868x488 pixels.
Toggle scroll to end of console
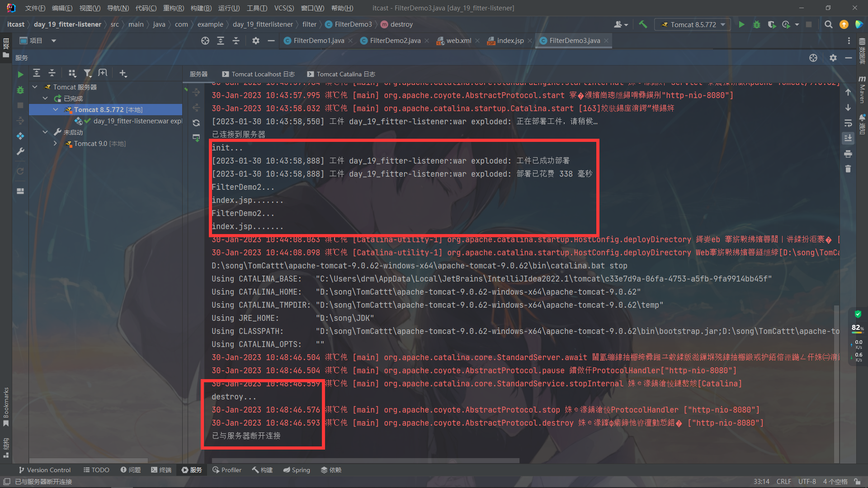(x=848, y=138)
